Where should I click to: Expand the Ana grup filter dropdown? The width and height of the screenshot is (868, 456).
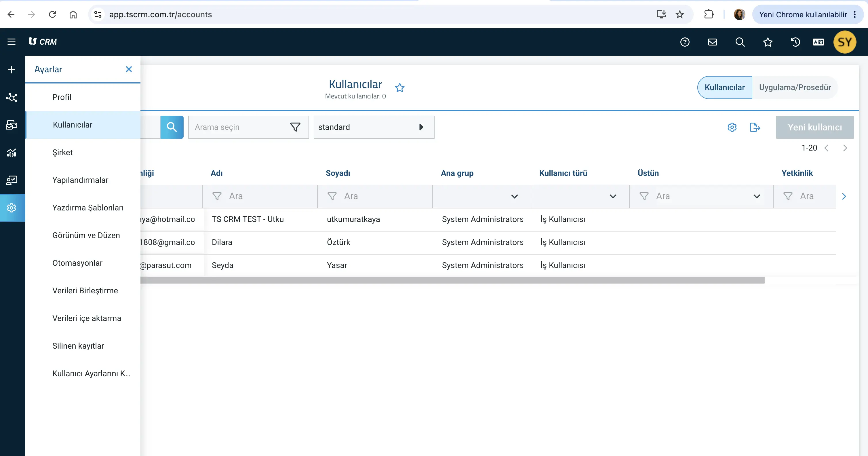(481, 196)
